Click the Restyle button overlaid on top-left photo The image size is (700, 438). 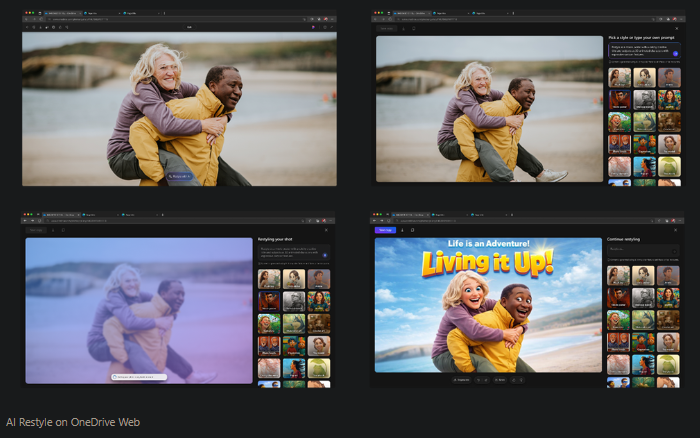click(180, 175)
